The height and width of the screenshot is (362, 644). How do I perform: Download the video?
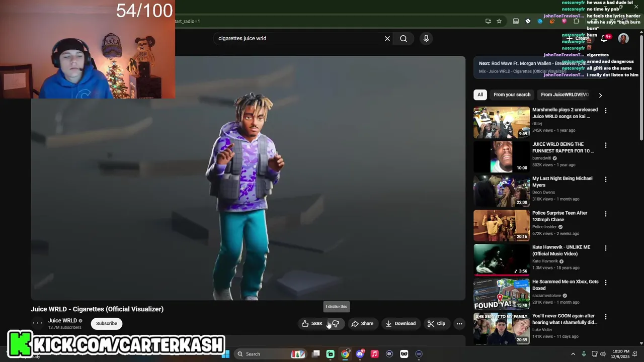pos(400,324)
